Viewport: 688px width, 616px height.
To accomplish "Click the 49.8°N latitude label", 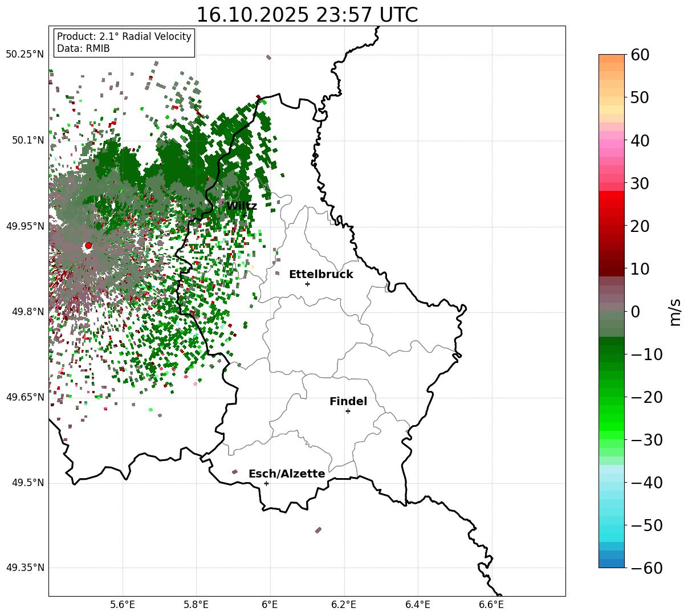I will (27, 312).
